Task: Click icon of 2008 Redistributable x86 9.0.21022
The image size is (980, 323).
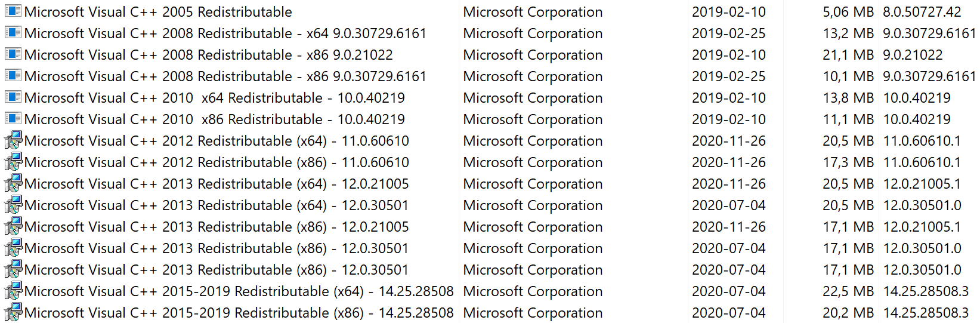Action: click(13, 54)
